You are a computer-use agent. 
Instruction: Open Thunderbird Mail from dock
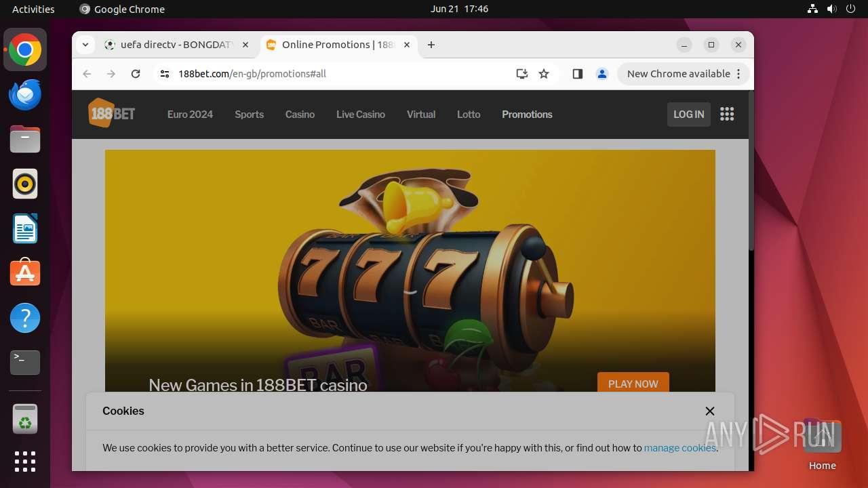[25, 94]
